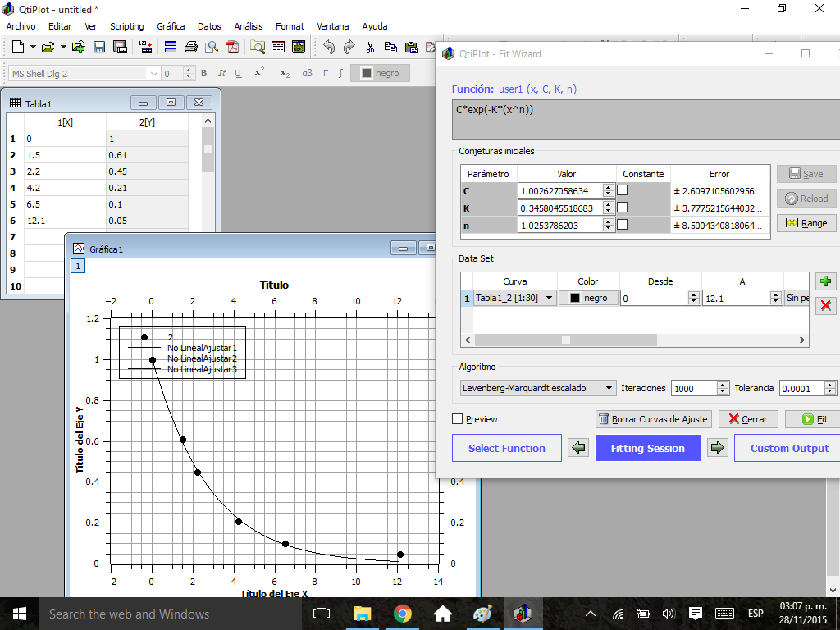
Task: Open the MS Shell Dlg 2 font dropdown
Action: [x=153, y=73]
